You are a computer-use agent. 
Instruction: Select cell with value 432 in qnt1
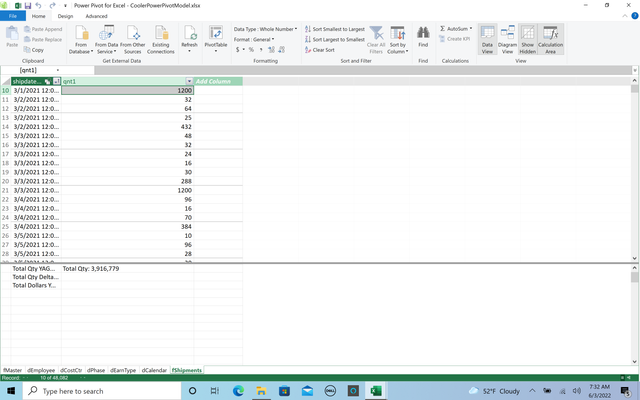[127, 127]
